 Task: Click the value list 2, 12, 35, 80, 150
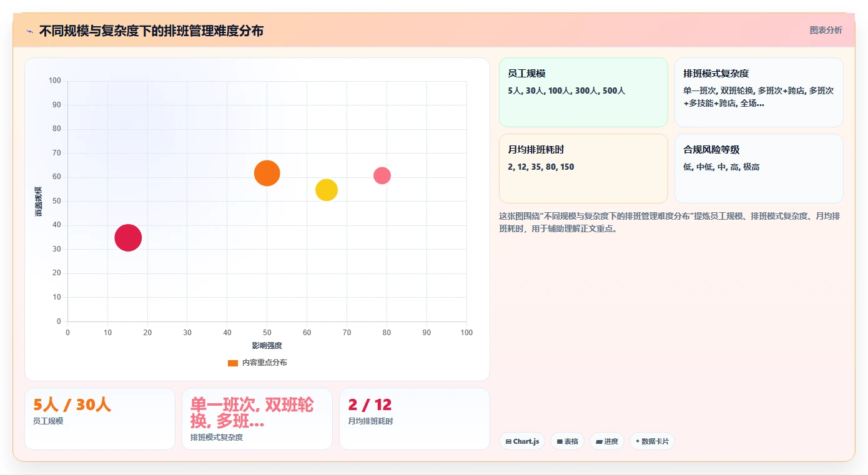pyautogui.click(x=541, y=167)
